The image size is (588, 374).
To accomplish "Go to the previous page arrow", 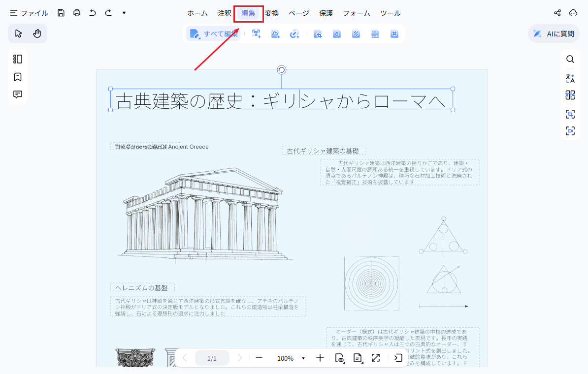I will pyautogui.click(x=185, y=358).
